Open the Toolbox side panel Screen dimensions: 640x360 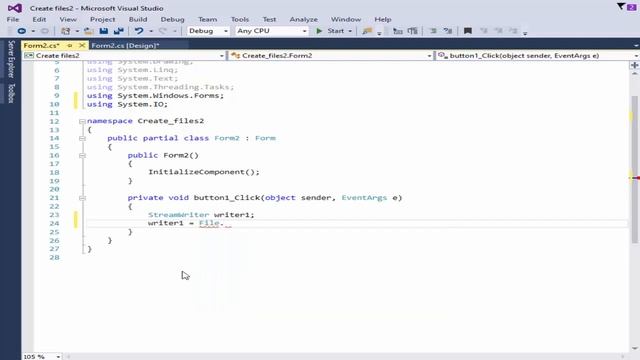pyautogui.click(x=11, y=93)
